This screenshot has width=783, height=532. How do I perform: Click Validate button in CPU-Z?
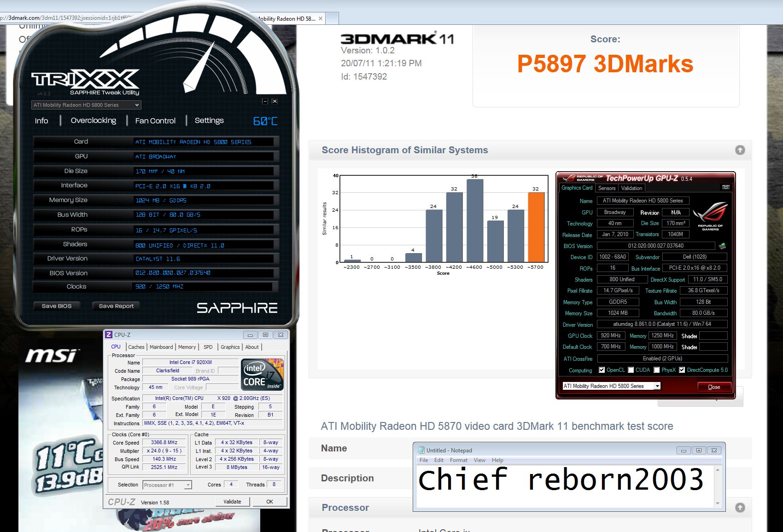(x=232, y=502)
